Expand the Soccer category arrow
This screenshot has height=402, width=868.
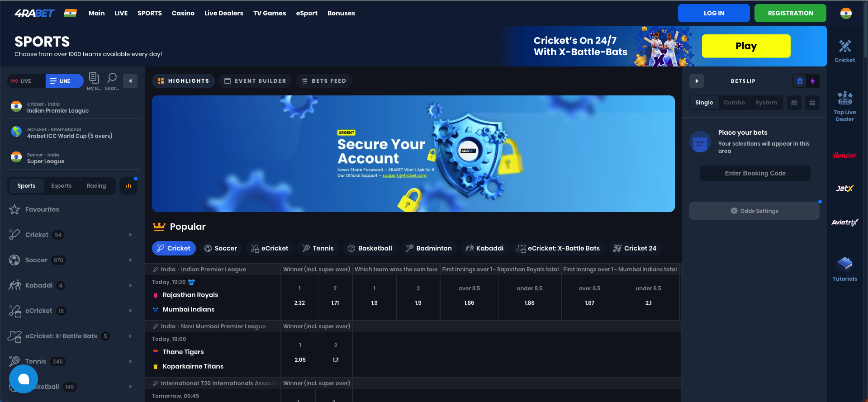(130, 260)
